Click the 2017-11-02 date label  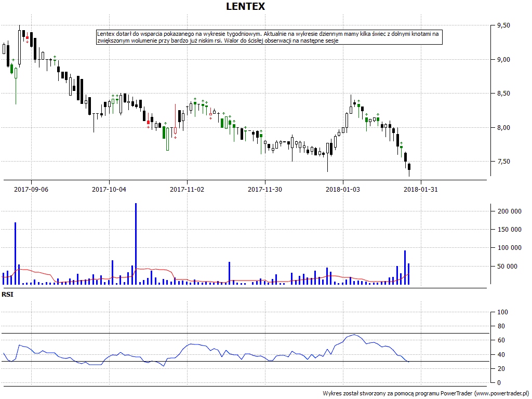click(187, 189)
